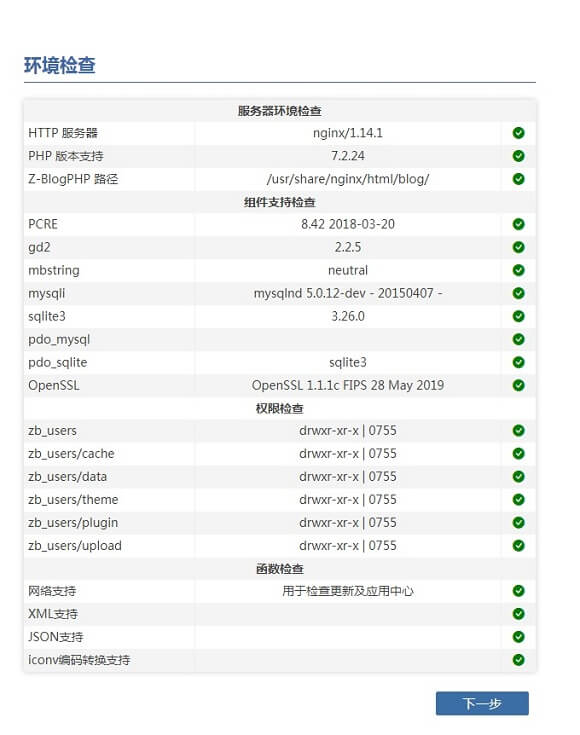Click green check icon for Z-BlogPHP 路径
Screen dimensions: 580x735
(518, 179)
